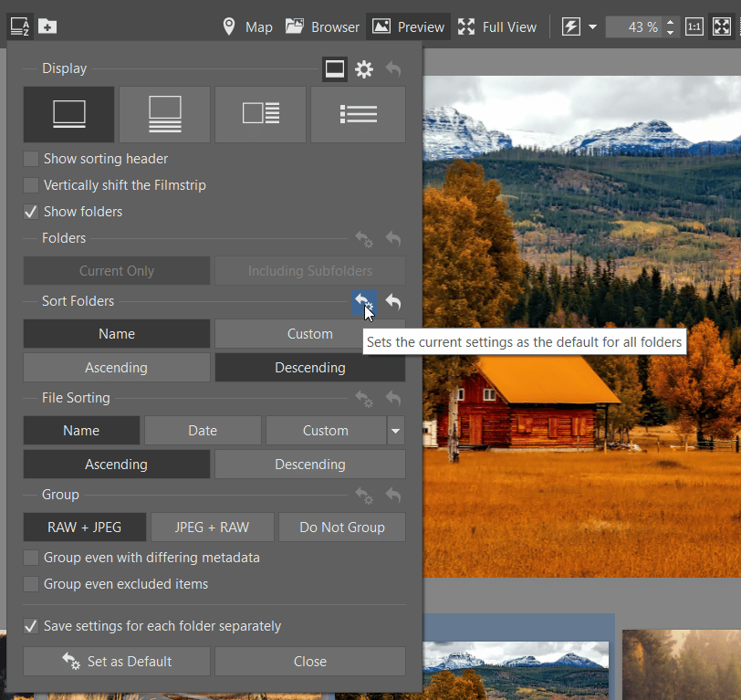741x700 pixels.
Task: Select the preview with details layout
Action: [260, 114]
